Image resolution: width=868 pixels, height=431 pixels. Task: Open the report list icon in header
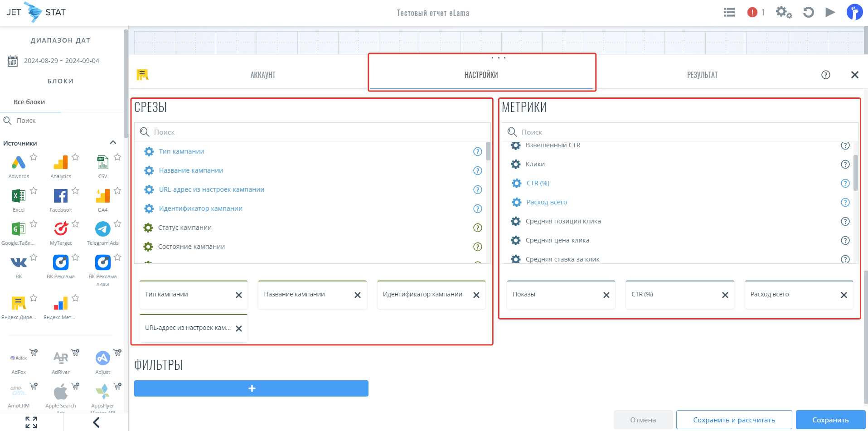tap(729, 12)
